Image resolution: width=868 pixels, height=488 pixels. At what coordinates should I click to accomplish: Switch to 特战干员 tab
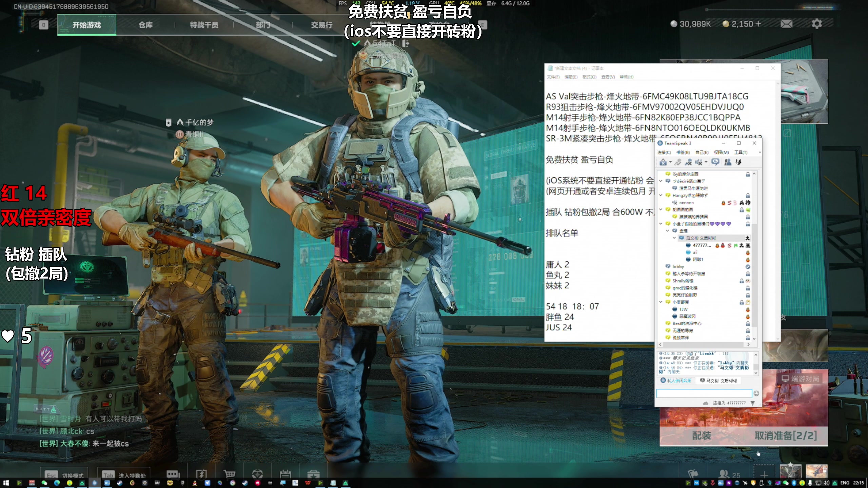(x=204, y=25)
